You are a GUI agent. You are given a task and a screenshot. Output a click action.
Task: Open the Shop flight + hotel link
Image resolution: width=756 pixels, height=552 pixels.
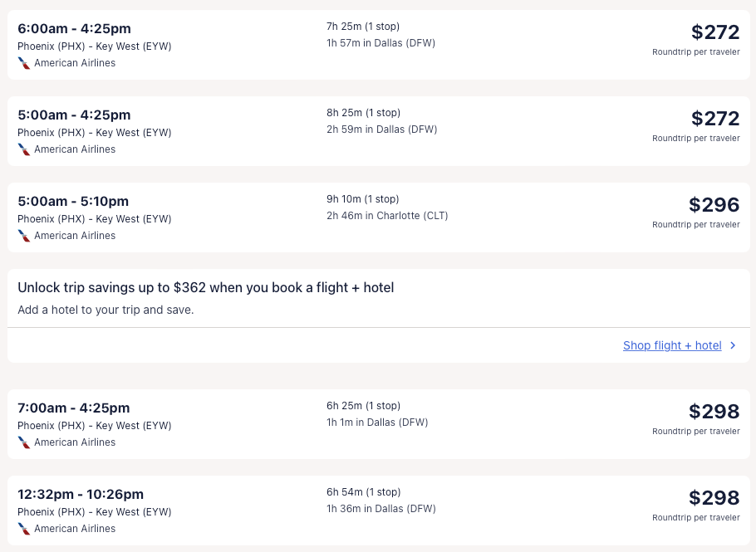coord(672,345)
